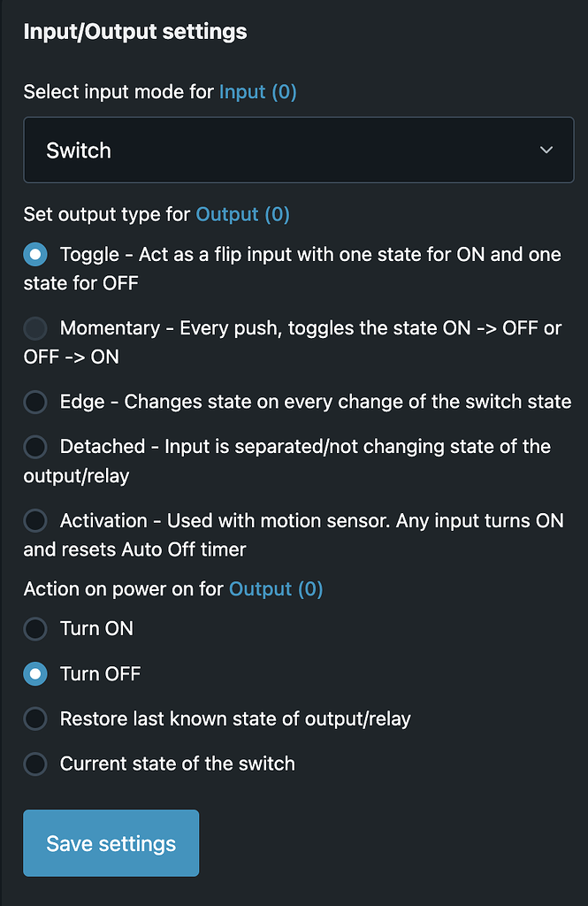
Task: Select Edge output type
Action: 34,401
